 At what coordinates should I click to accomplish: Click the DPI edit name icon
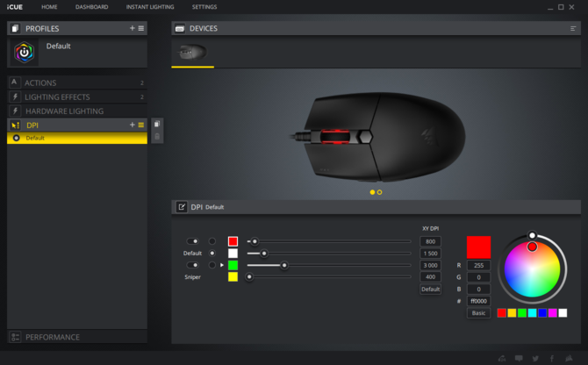(x=182, y=207)
